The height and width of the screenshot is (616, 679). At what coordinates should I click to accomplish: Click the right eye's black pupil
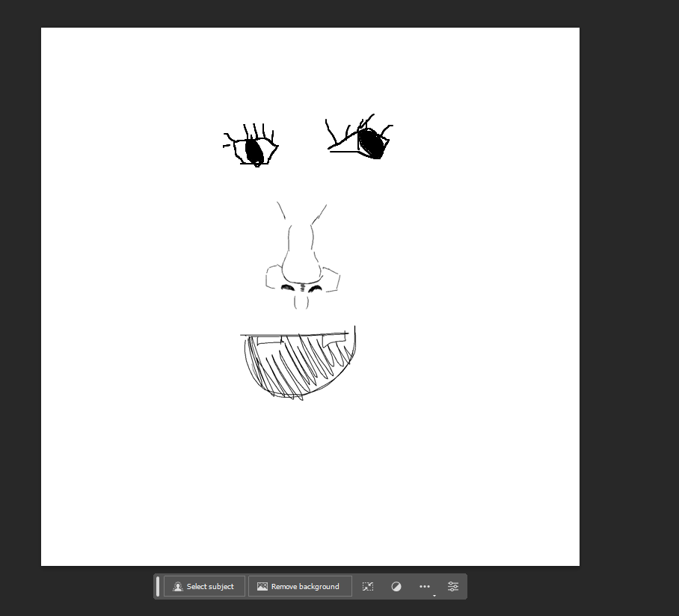371,143
